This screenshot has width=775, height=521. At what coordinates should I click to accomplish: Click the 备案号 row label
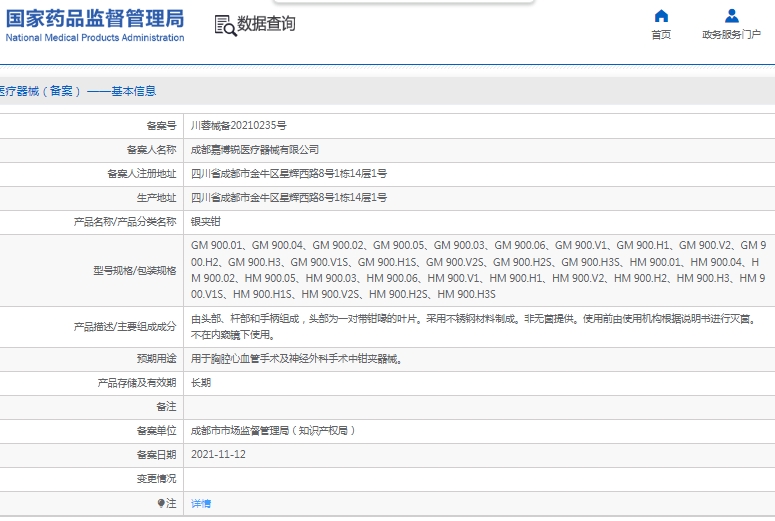[161, 126]
